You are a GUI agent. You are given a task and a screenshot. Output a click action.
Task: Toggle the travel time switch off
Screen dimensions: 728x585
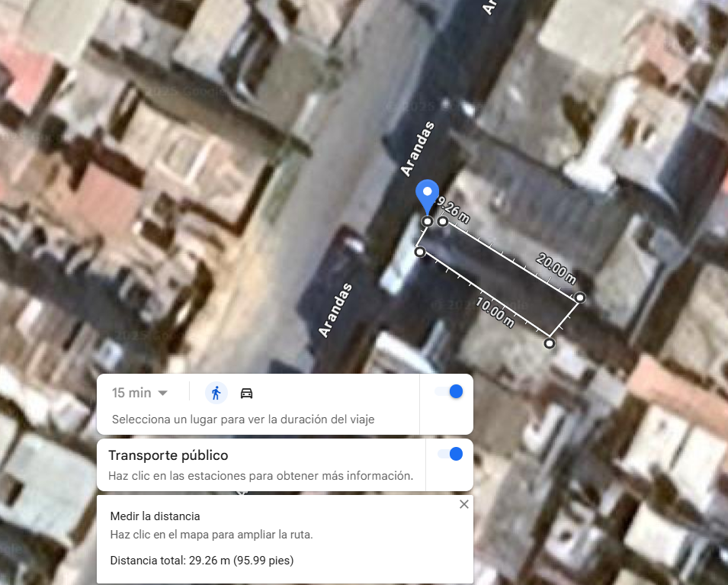pyautogui.click(x=449, y=391)
